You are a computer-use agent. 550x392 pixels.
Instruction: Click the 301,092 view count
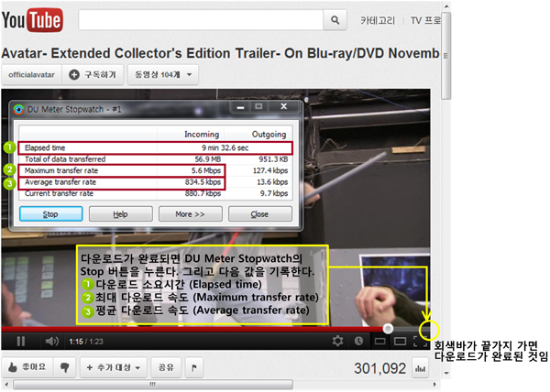pos(379,368)
